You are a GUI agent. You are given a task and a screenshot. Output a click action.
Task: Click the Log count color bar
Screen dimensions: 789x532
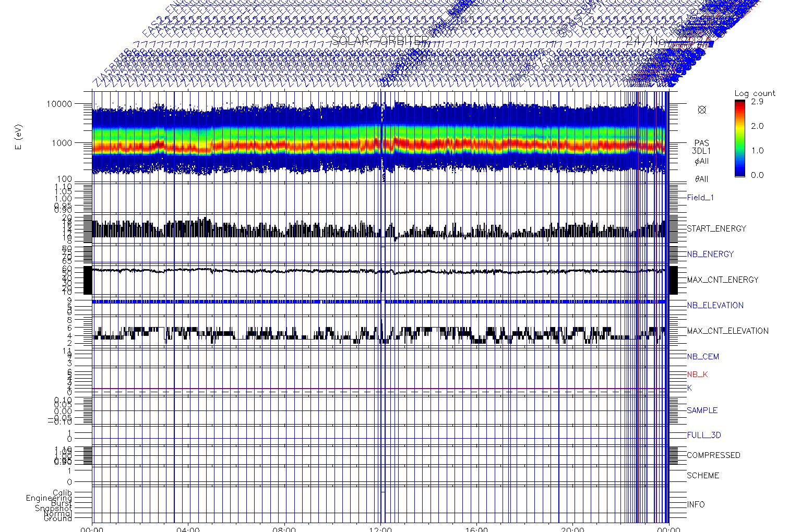click(740, 138)
